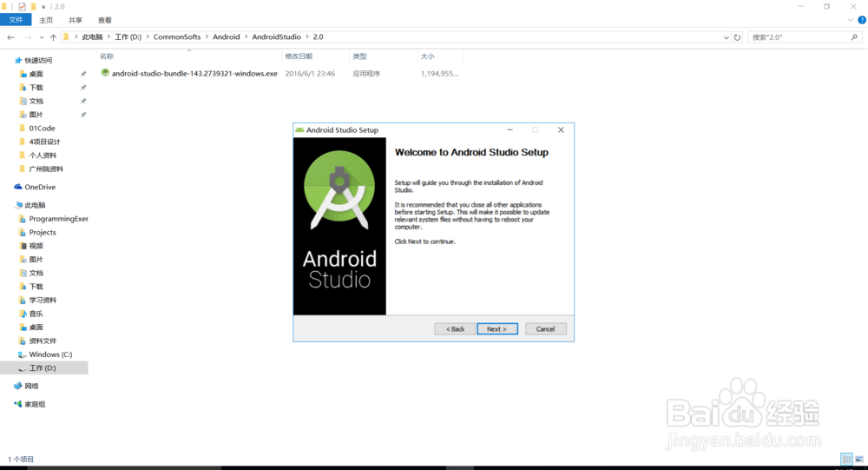Select Windows (C:) drive in sidebar

50,354
